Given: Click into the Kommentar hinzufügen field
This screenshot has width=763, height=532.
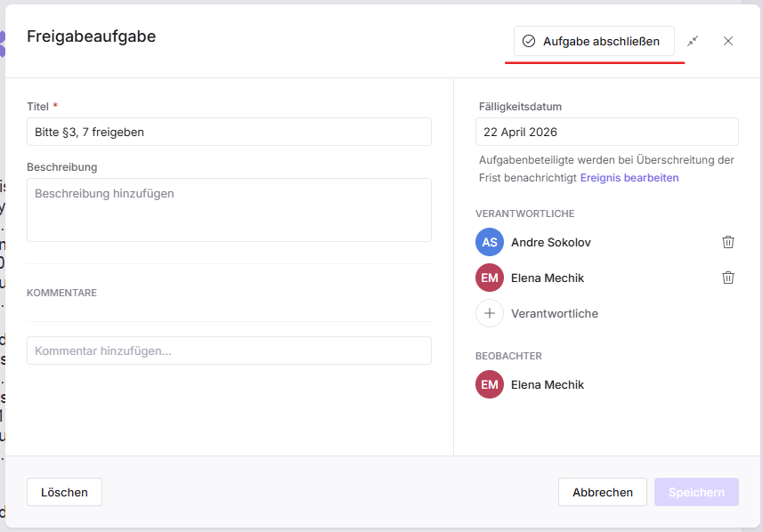Looking at the screenshot, I should coord(229,351).
